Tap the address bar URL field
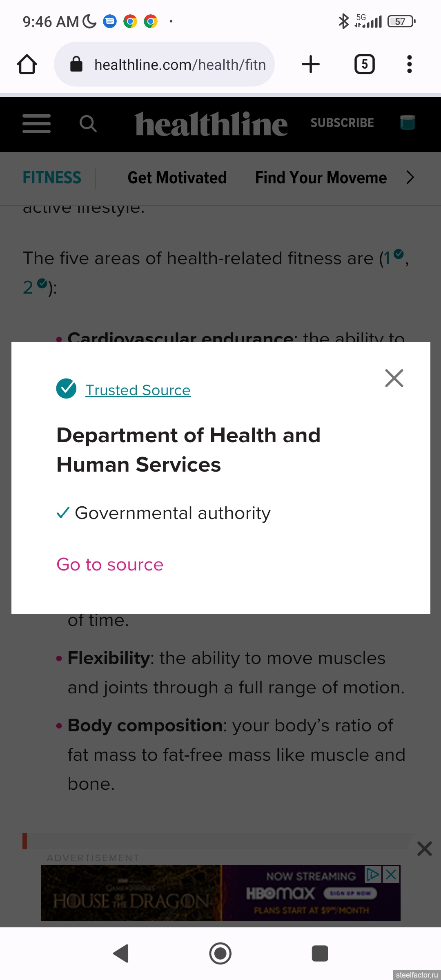Viewport: 441px width, 980px height. tap(180, 65)
